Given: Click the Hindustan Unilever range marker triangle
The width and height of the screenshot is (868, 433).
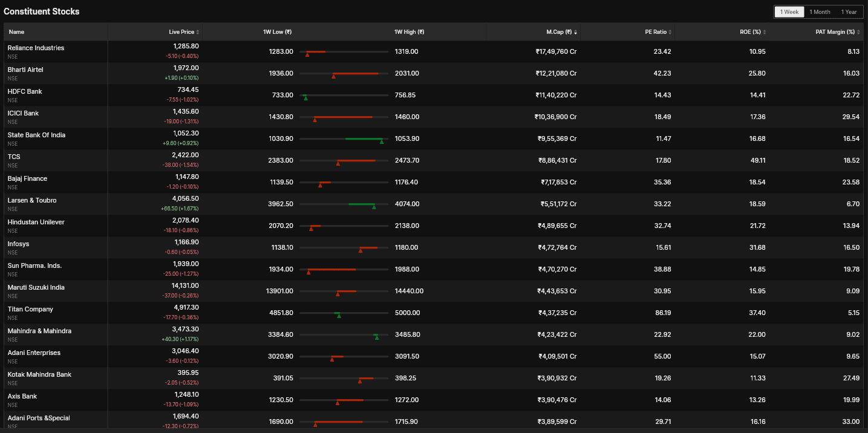Looking at the screenshot, I should pos(311,229).
